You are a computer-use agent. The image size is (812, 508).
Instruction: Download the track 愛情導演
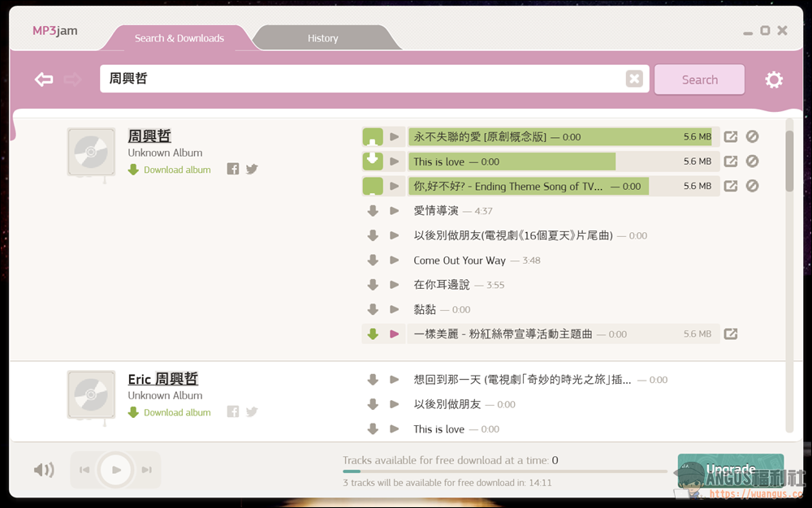pos(373,210)
